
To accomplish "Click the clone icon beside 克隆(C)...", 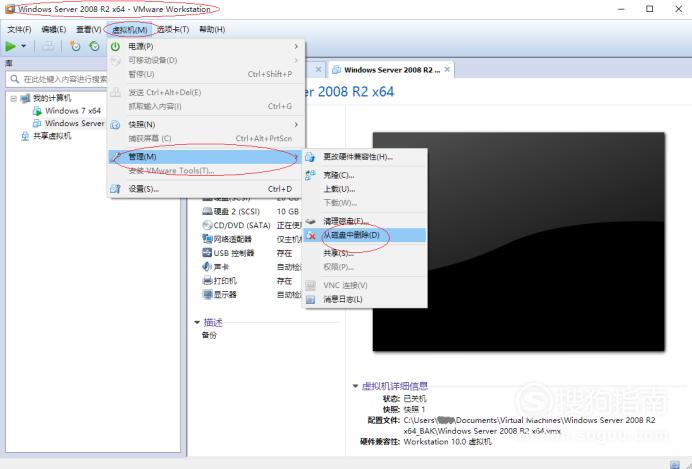I will [310, 175].
